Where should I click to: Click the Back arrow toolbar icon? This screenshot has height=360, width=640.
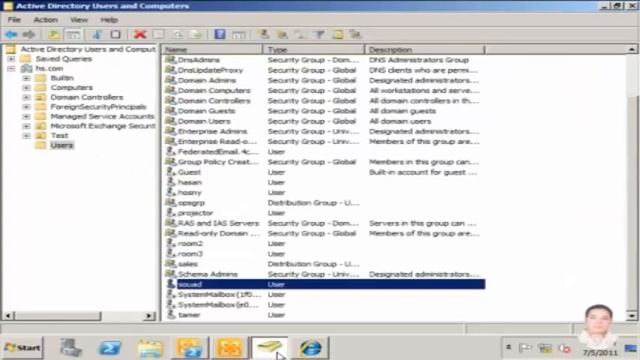click(x=11, y=35)
